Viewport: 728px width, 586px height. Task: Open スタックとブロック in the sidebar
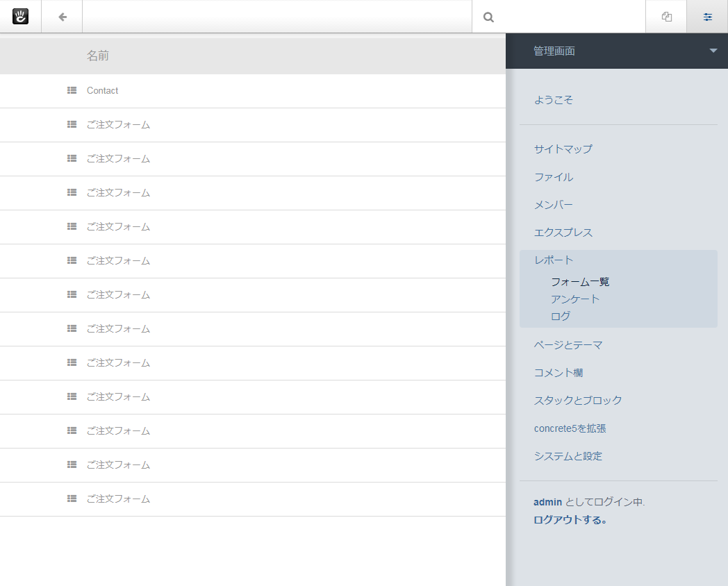coord(578,400)
